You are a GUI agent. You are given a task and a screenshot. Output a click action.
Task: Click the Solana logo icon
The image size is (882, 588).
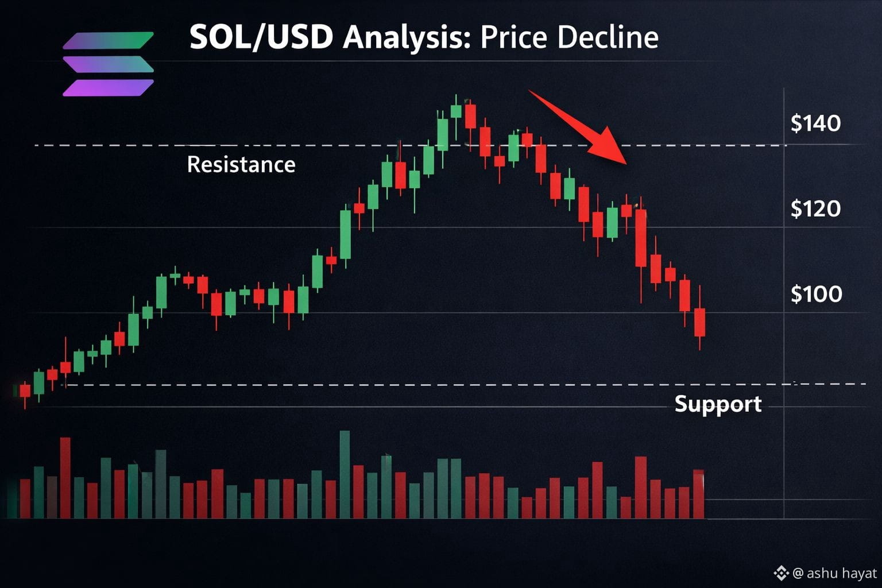click(x=109, y=64)
